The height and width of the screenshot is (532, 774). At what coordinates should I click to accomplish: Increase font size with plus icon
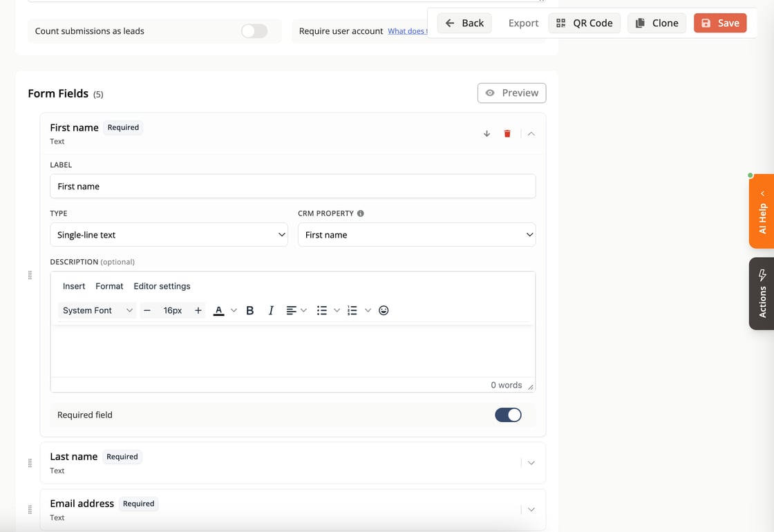tap(198, 310)
